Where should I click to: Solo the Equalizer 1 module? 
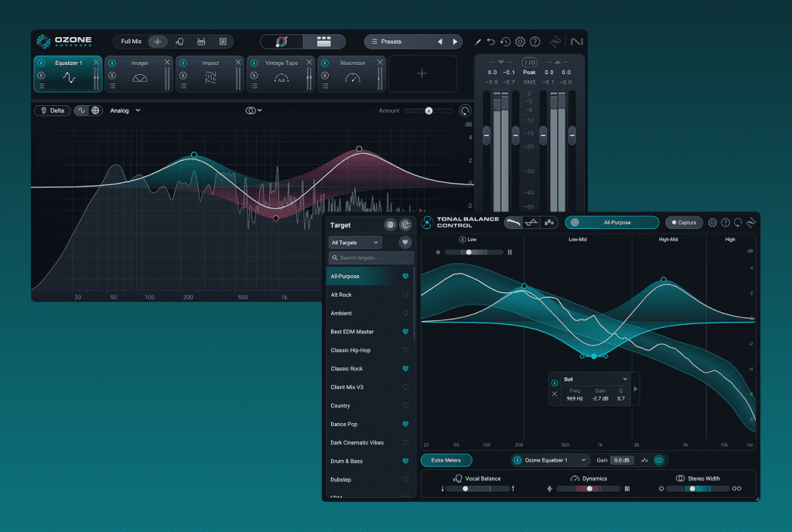coord(42,76)
